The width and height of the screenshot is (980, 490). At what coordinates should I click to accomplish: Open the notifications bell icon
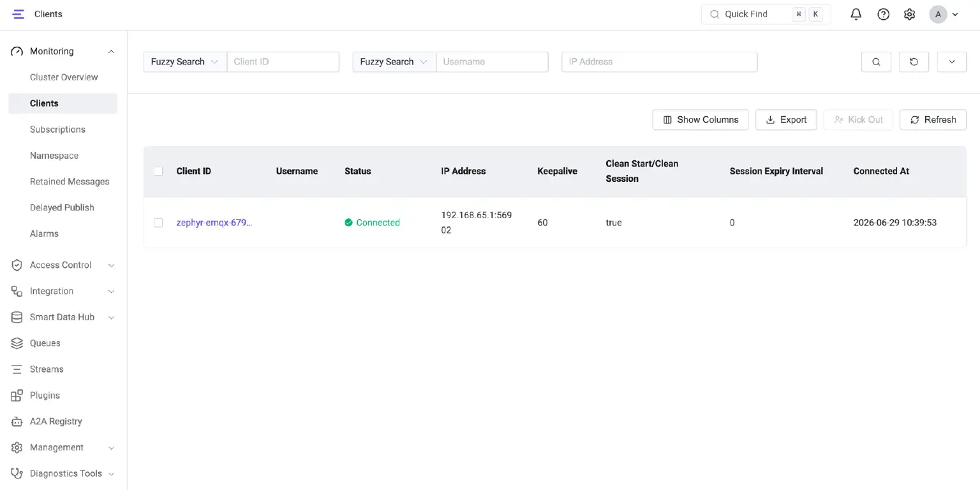[x=856, y=14]
